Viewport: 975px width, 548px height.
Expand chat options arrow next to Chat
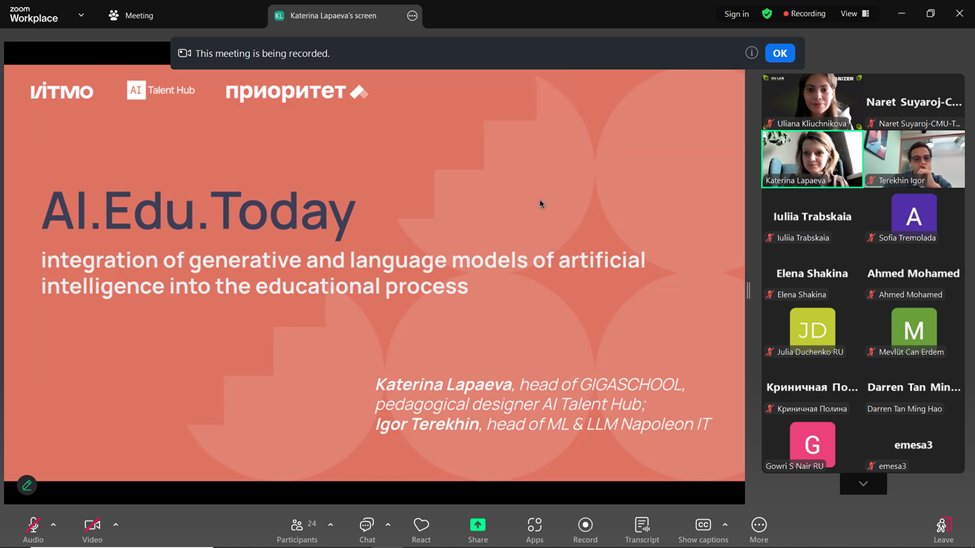(x=388, y=525)
